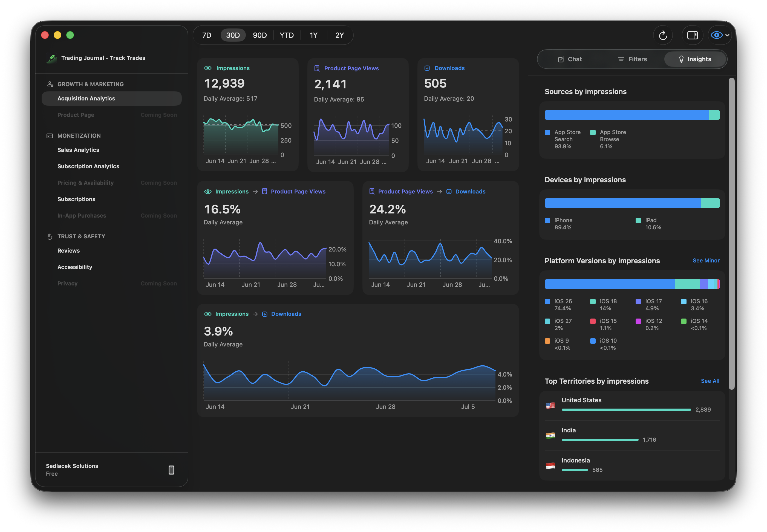Click the Sources by impressions bar
The height and width of the screenshot is (532, 767).
coord(632,115)
